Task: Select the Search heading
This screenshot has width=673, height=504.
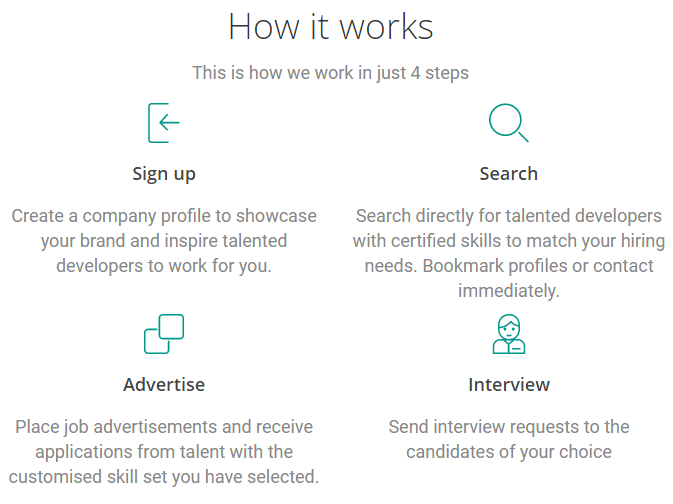Action: pos(508,174)
